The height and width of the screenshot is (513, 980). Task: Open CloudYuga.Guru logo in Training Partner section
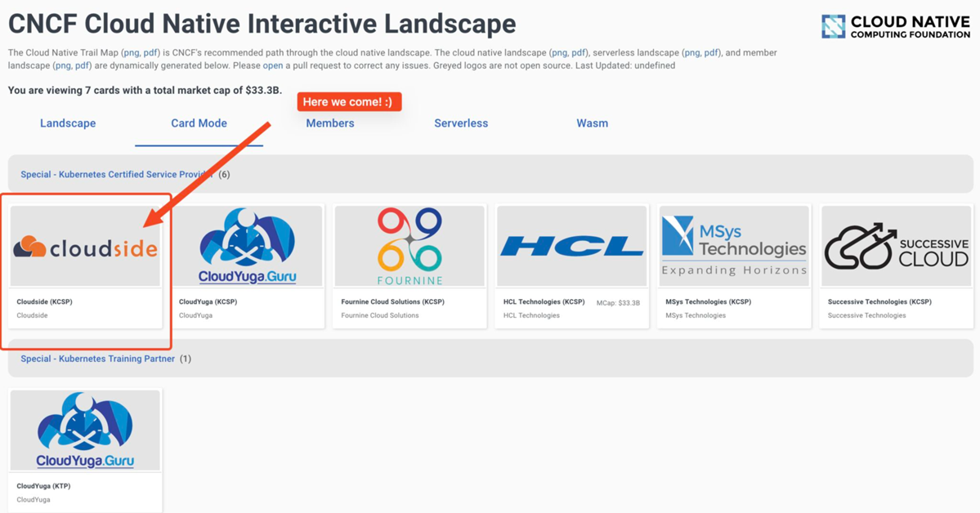(86, 430)
